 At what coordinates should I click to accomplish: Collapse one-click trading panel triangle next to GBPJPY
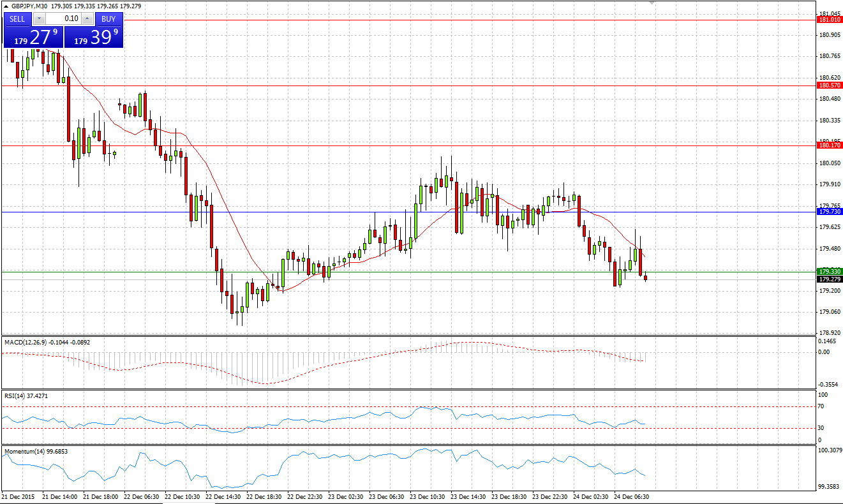[6, 6]
